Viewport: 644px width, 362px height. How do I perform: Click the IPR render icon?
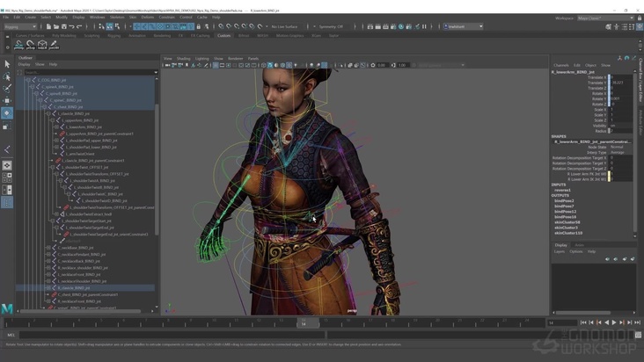click(x=385, y=26)
